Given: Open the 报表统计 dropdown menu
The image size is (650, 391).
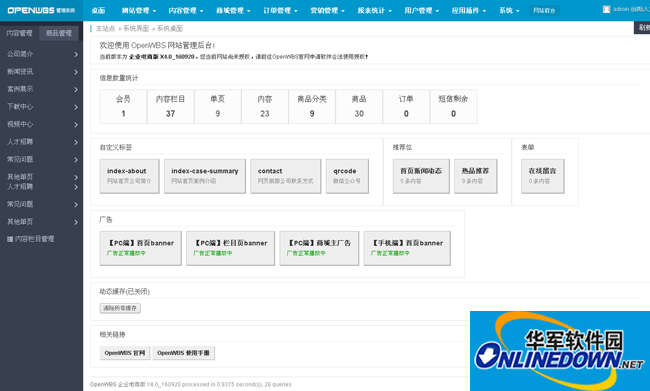Looking at the screenshot, I should click(375, 10).
